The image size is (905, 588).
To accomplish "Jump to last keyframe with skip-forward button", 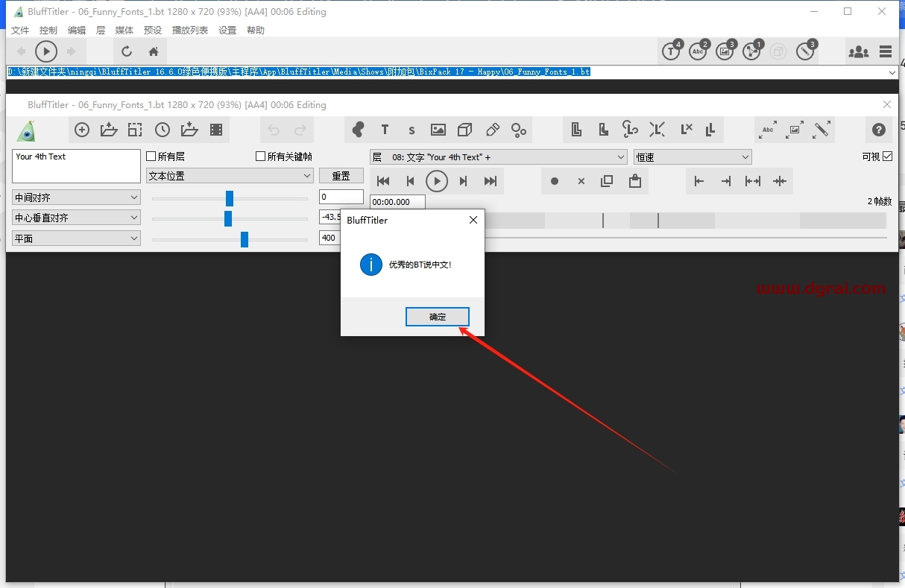I will tap(491, 181).
